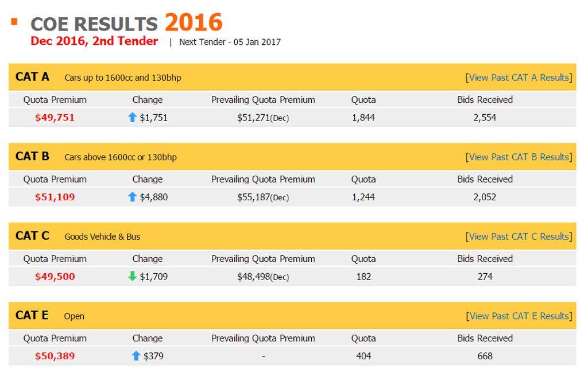This screenshot has height=392, width=588.
Task: Click the orange square bullet beside COE RESULTS
Action: (x=14, y=22)
